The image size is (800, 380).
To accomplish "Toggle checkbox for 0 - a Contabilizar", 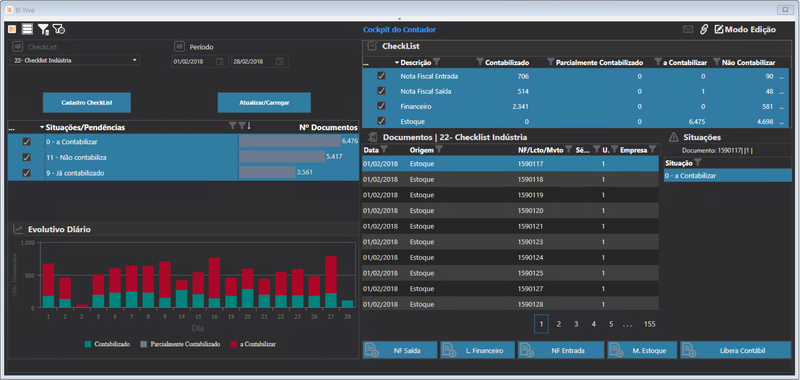I will pos(27,142).
